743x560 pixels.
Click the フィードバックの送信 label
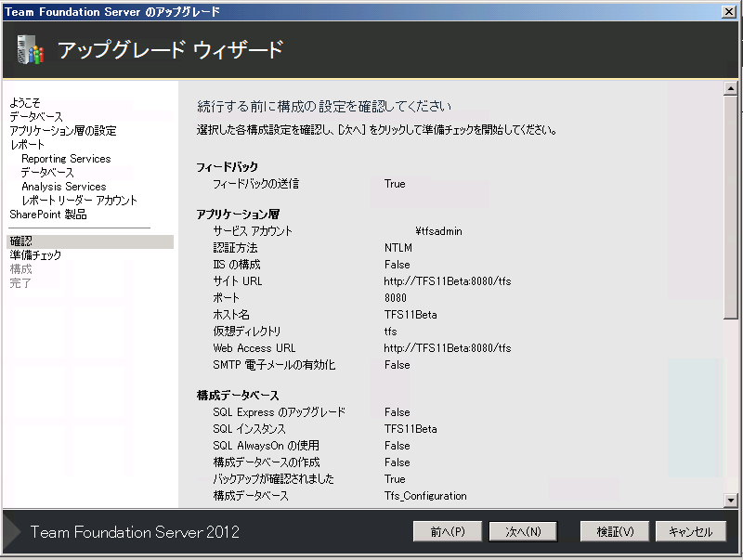click(256, 184)
